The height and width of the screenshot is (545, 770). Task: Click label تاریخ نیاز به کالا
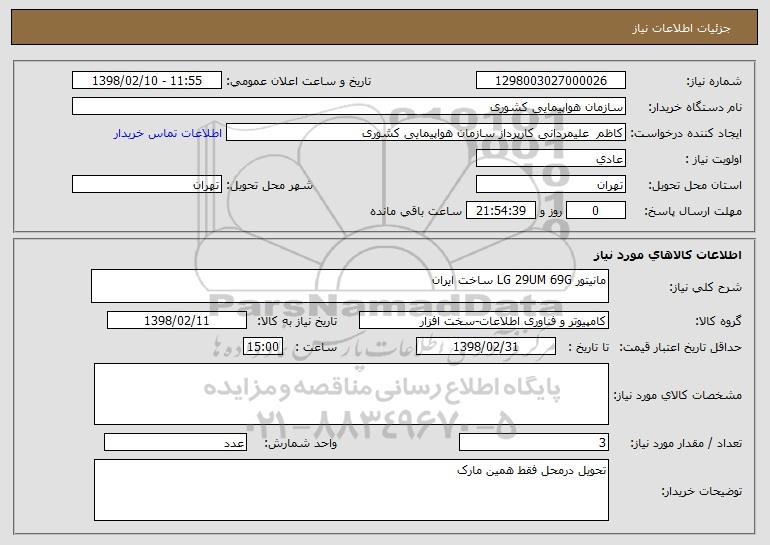point(297,322)
